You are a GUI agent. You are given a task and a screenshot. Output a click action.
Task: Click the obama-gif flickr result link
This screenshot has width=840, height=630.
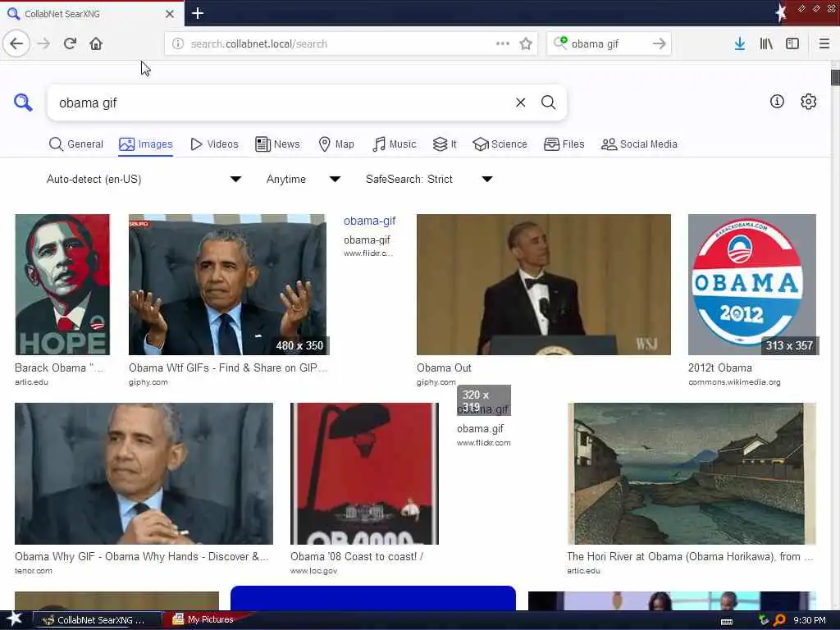coord(370,221)
